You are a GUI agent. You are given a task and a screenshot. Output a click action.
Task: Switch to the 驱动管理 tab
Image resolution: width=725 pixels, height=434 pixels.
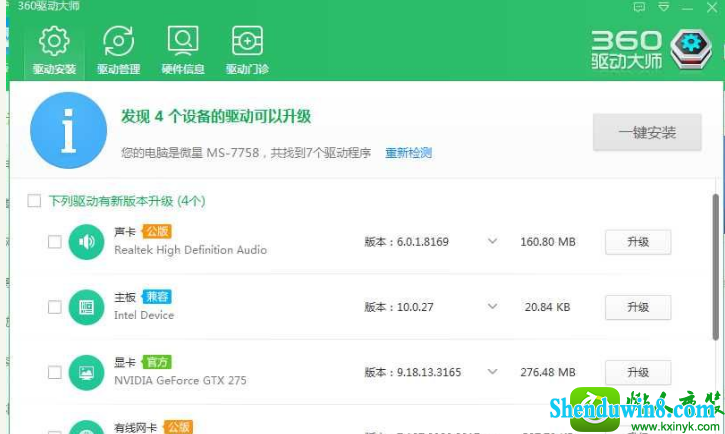[118, 51]
